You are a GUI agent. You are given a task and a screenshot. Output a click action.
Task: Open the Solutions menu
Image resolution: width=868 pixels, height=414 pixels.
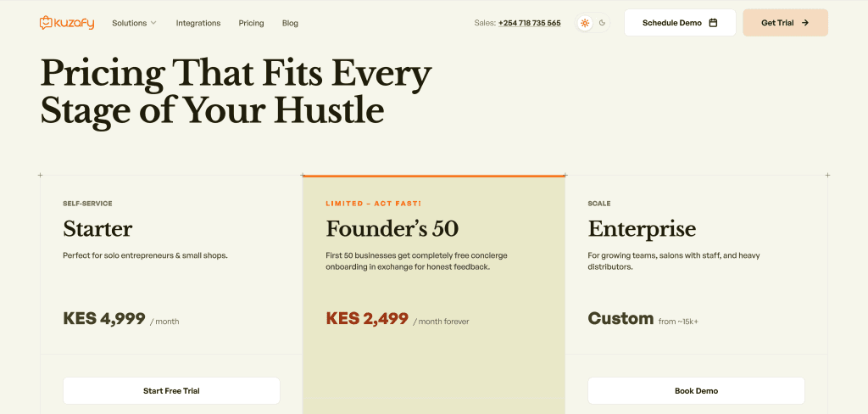coord(130,23)
